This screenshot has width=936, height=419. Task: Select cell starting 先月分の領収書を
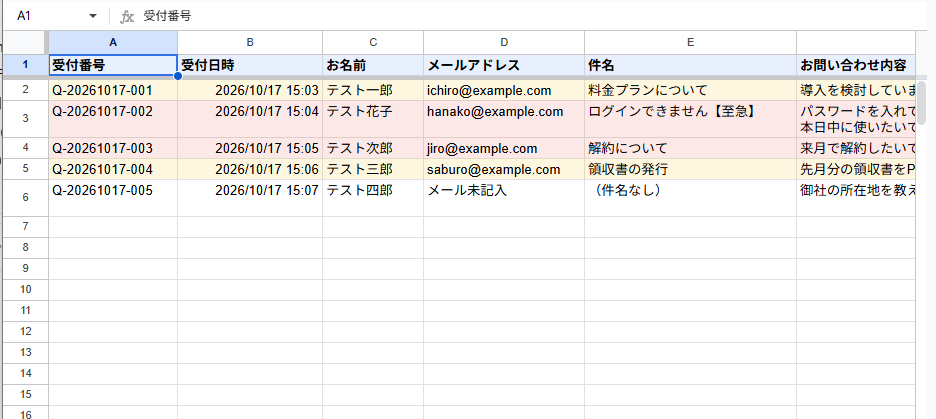(855, 169)
